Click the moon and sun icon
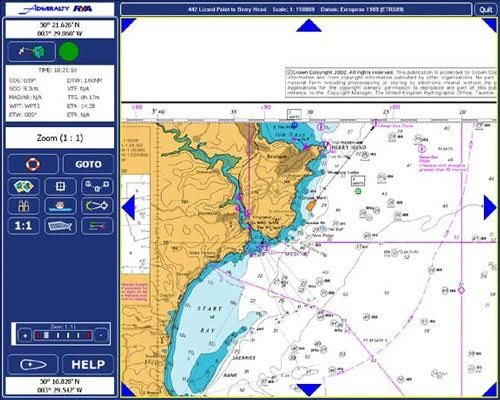The width and height of the screenshot is (500, 400). (97, 206)
